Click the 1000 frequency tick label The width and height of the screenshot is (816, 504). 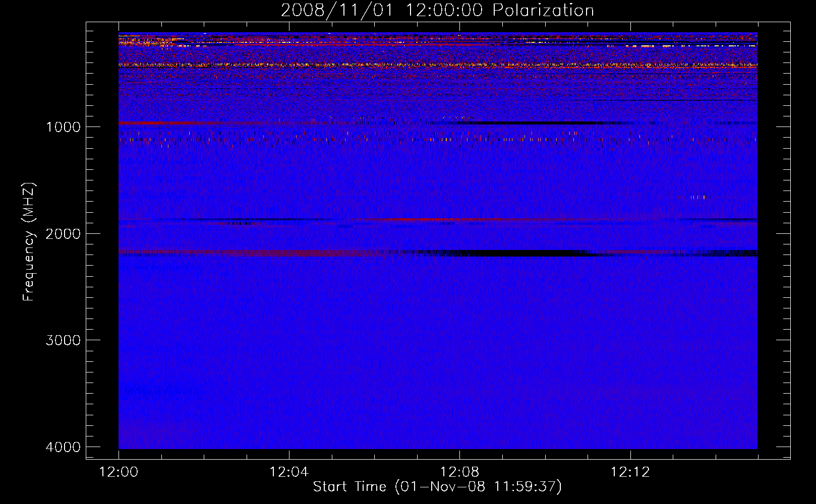(63, 127)
